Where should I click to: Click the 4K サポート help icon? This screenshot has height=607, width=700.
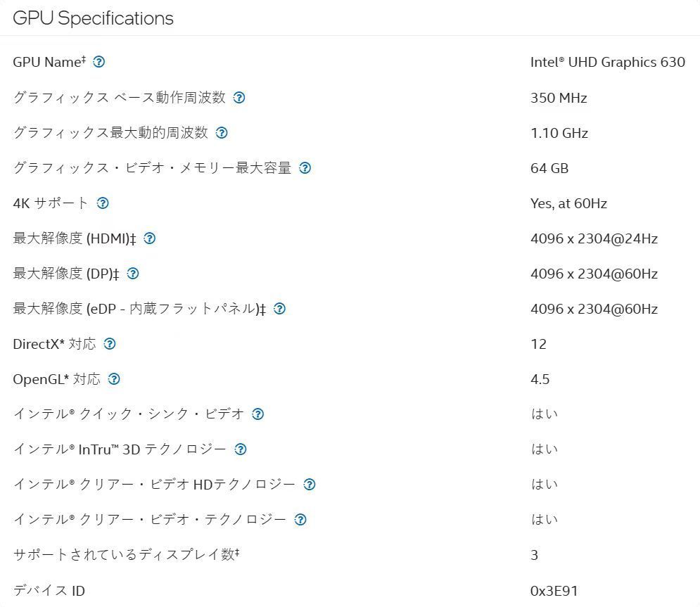(x=103, y=203)
